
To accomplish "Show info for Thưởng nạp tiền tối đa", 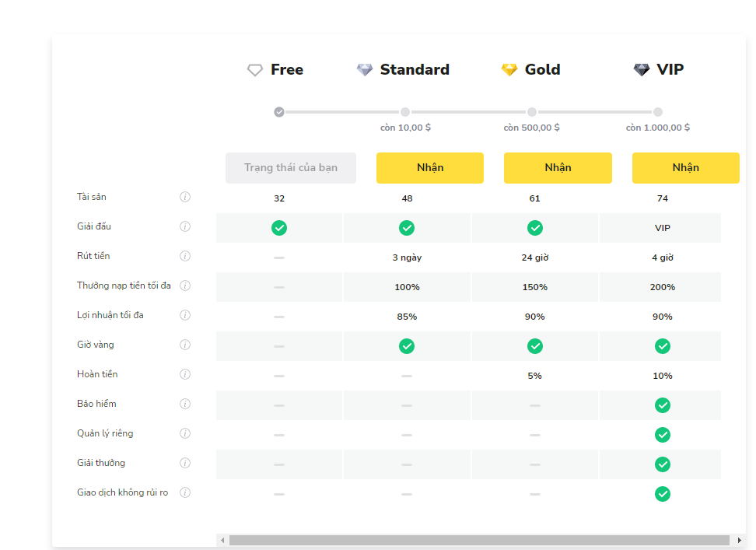I will click(185, 286).
